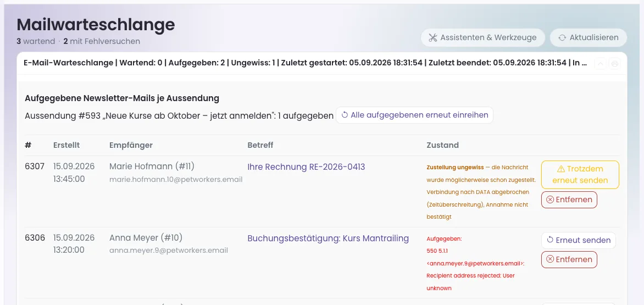
Task: Click the Aussendung #593 description text
Action: (x=179, y=116)
